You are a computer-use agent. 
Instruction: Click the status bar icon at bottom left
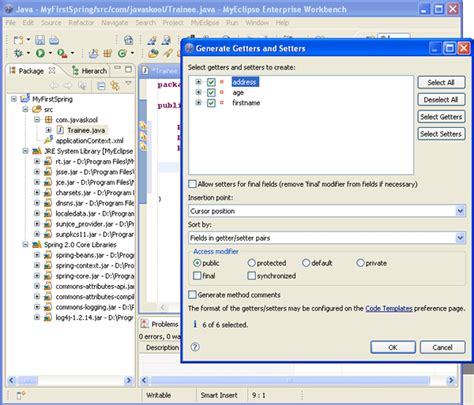(21, 395)
